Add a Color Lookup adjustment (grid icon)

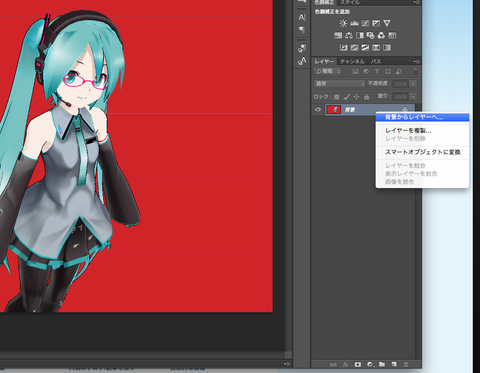pyautogui.click(x=392, y=35)
